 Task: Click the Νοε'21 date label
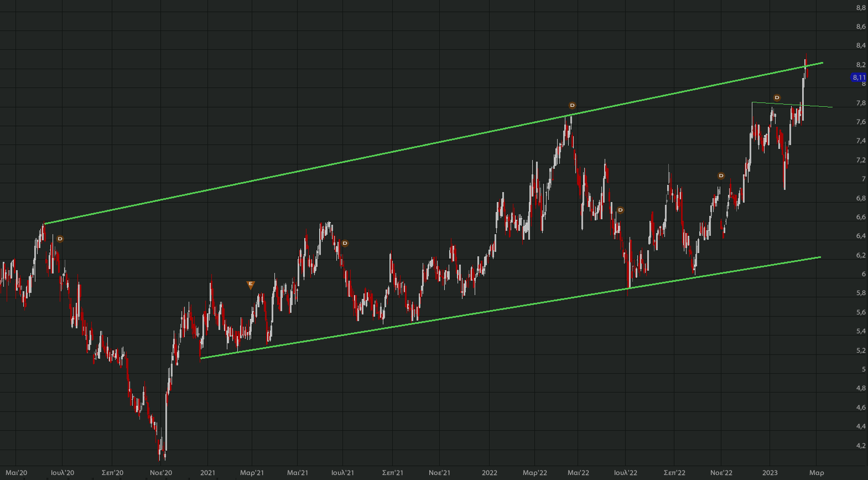(x=440, y=473)
